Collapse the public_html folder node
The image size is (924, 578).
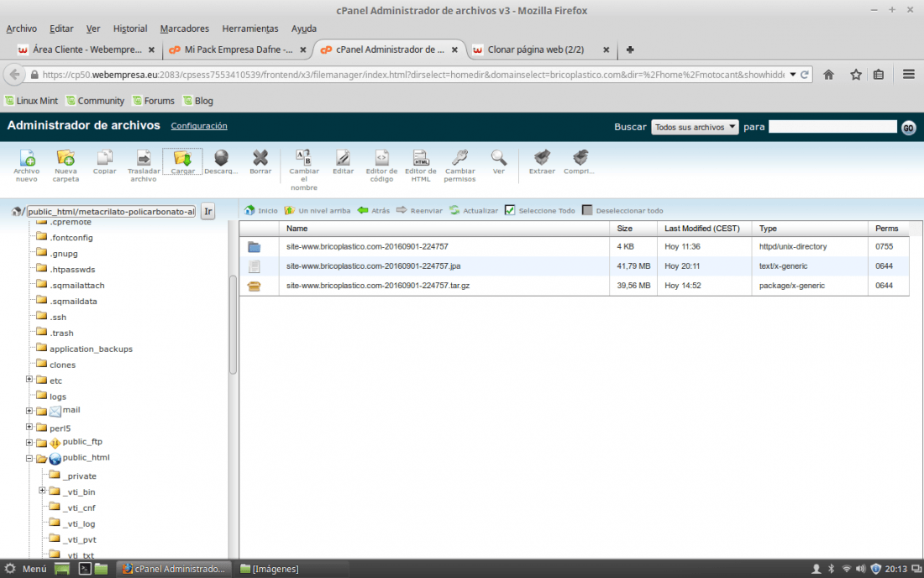coord(29,459)
